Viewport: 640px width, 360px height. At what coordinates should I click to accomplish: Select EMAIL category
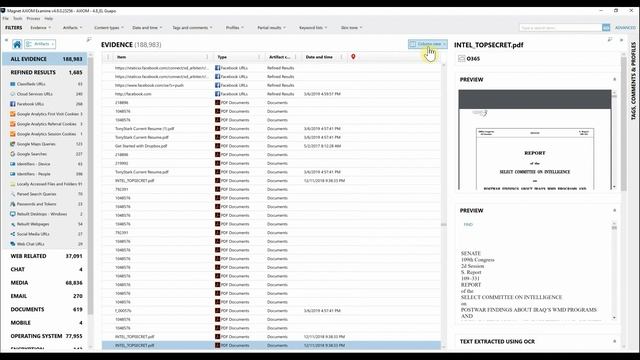click(45, 296)
